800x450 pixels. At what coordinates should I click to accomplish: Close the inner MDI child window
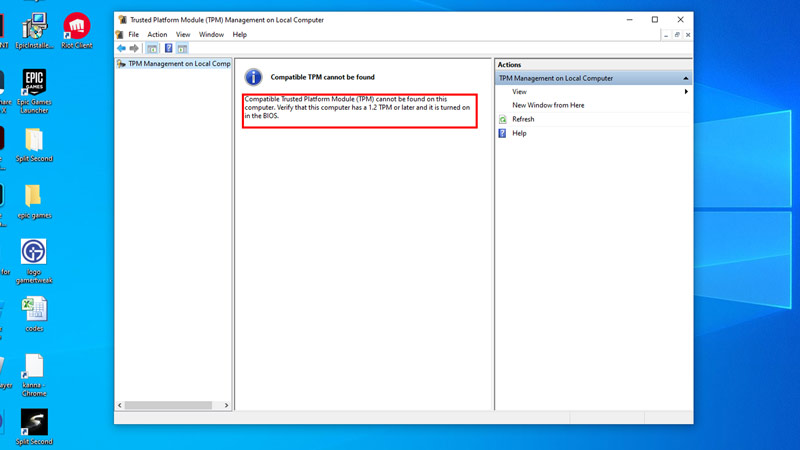(x=688, y=35)
